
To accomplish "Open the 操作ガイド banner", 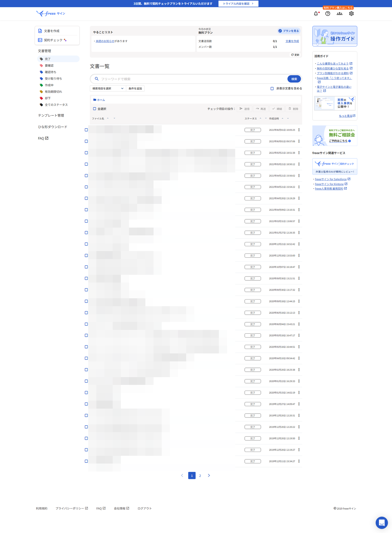I will pos(335,36).
